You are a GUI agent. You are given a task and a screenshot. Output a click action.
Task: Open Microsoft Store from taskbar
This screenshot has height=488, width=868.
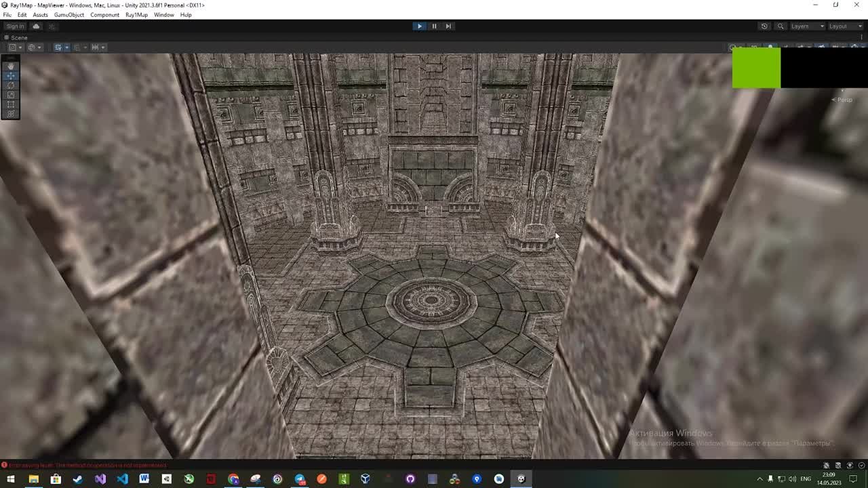point(56,479)
